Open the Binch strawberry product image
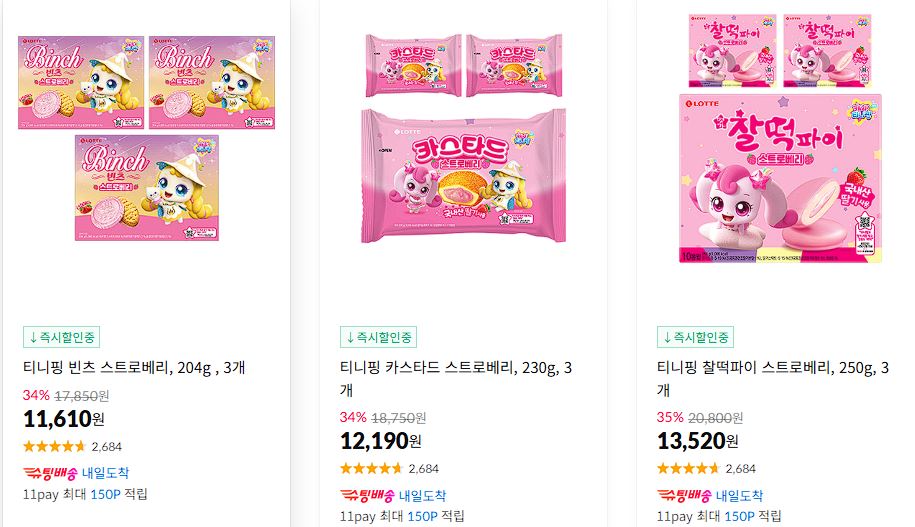 146,138
